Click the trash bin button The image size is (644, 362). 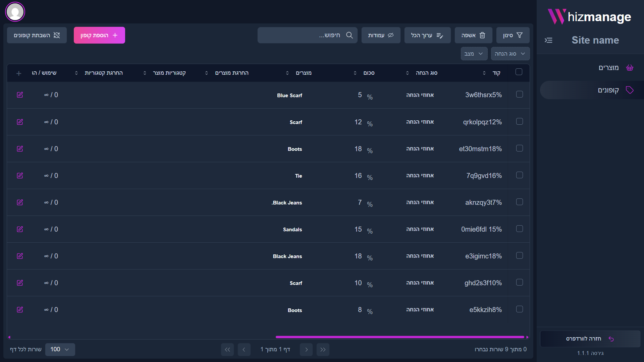click(x=473, y=35)
